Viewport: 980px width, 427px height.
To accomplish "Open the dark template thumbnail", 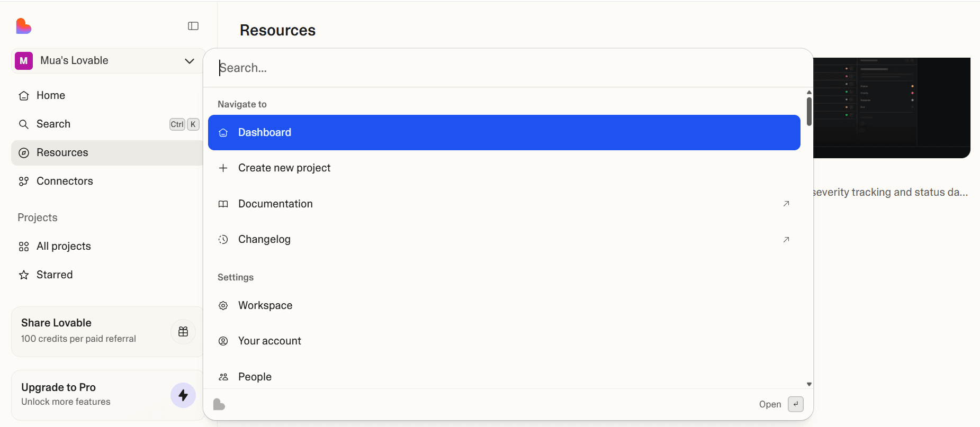I will pos(892,108).
